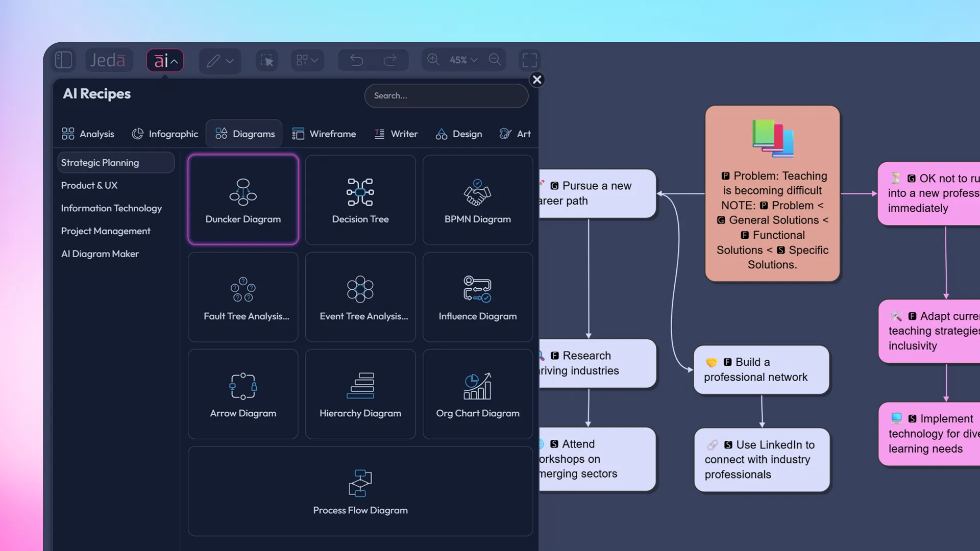Open the Infographic recipes tab

tap(165, 134)
